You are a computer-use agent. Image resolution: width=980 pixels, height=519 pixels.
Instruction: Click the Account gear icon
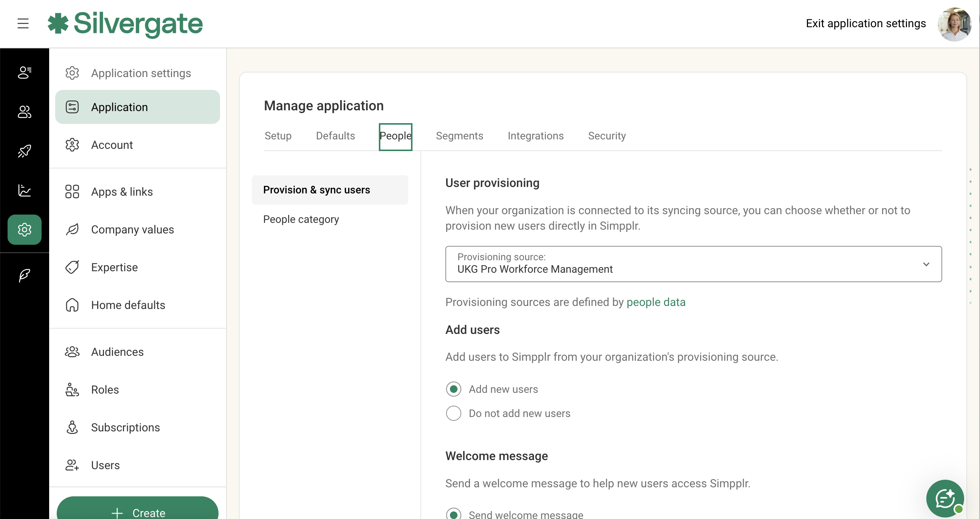click(x=72, y=145)
